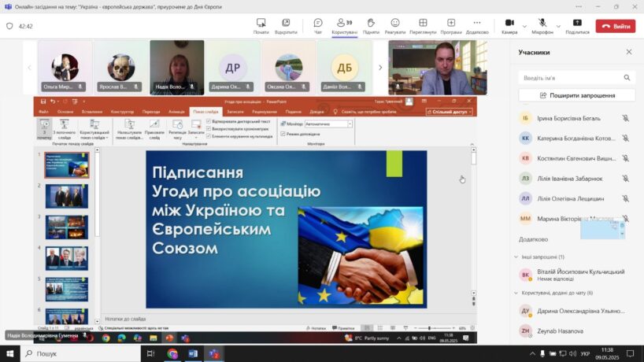Open the Chat (Чат) panel
Screen dimensions: 644x362
[317, 25]
